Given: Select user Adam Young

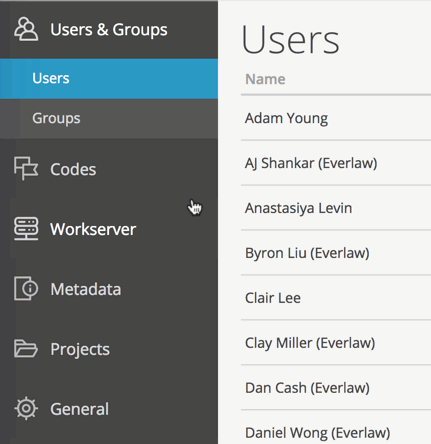Looking at the screenshot, I should [336, 118].
